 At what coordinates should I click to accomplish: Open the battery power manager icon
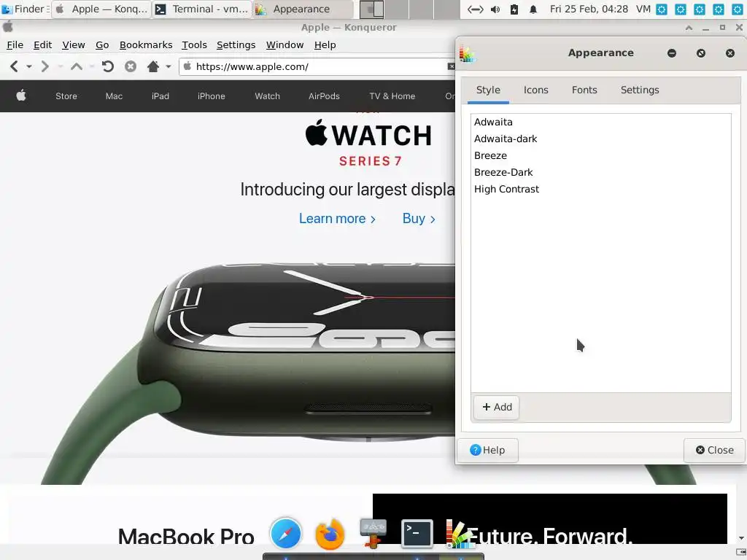point(514,9)
